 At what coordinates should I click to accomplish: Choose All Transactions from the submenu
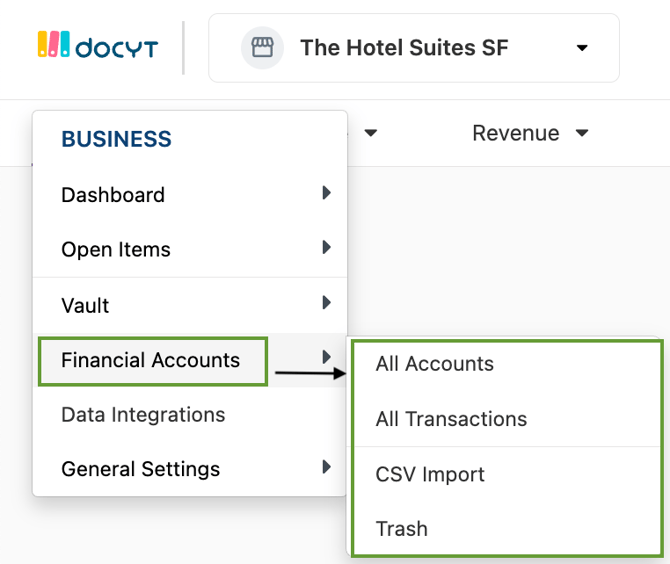click(451, 419)
